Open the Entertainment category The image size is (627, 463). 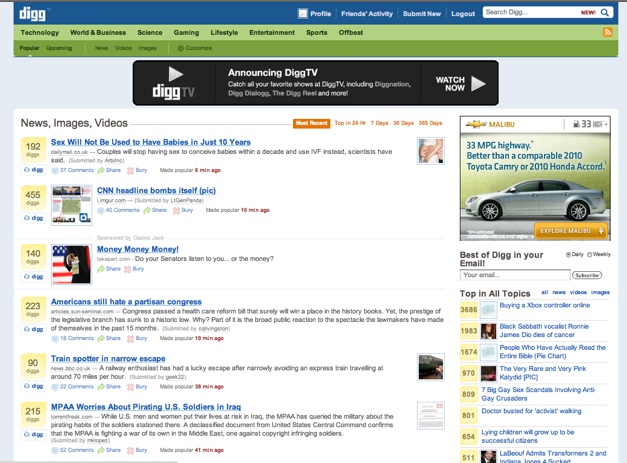point(272,32)
